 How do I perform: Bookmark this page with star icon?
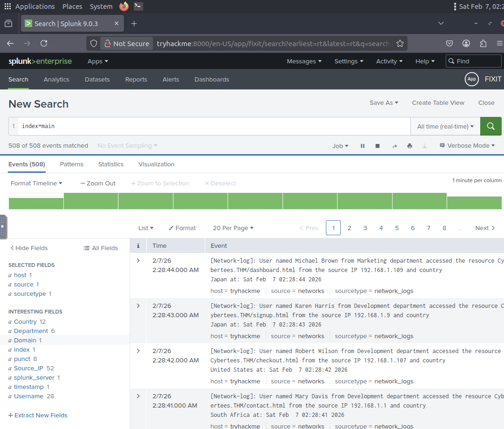pos(400,43)
